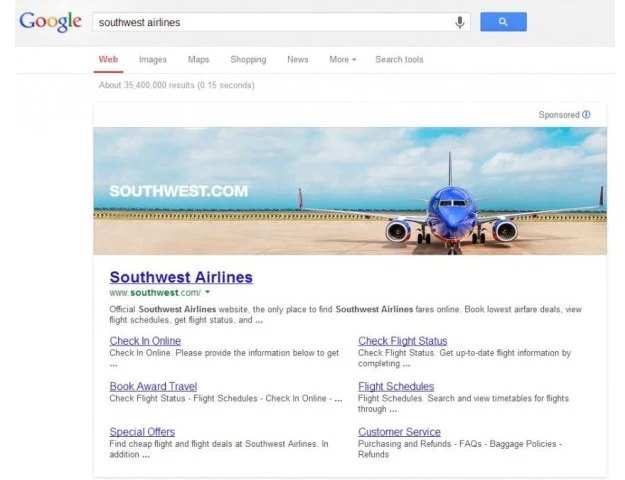Click the microphone voice search icon
Image resolution: width=625 pixels, height=480 pixels.
click(460, 22)
